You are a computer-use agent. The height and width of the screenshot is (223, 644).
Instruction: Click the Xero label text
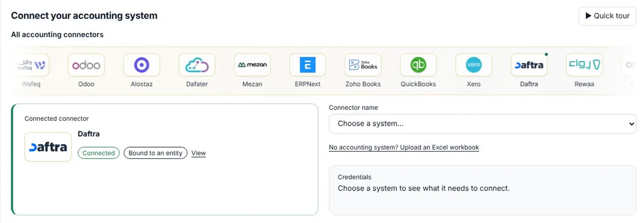474,84
